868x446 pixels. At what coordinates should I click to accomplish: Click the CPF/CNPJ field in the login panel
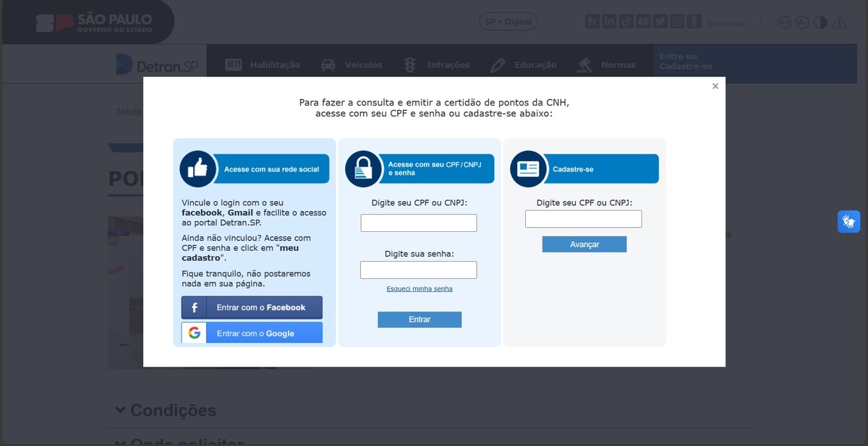tap(419, 223)
